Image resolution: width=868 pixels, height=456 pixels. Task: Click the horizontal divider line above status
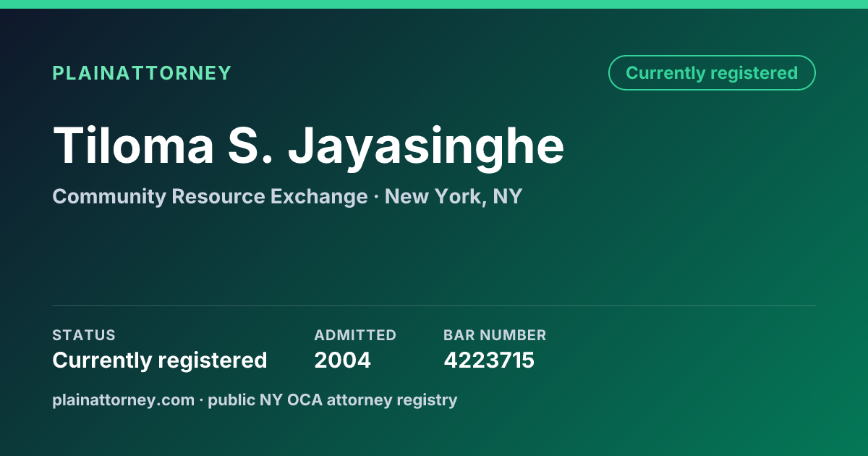[434, 305]
